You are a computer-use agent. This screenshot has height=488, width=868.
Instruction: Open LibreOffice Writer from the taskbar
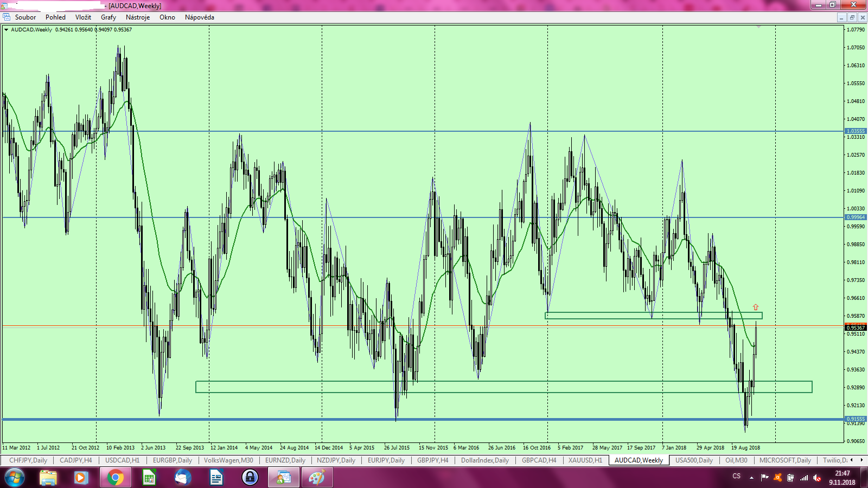pyautogui.click(x=216, y=478)
